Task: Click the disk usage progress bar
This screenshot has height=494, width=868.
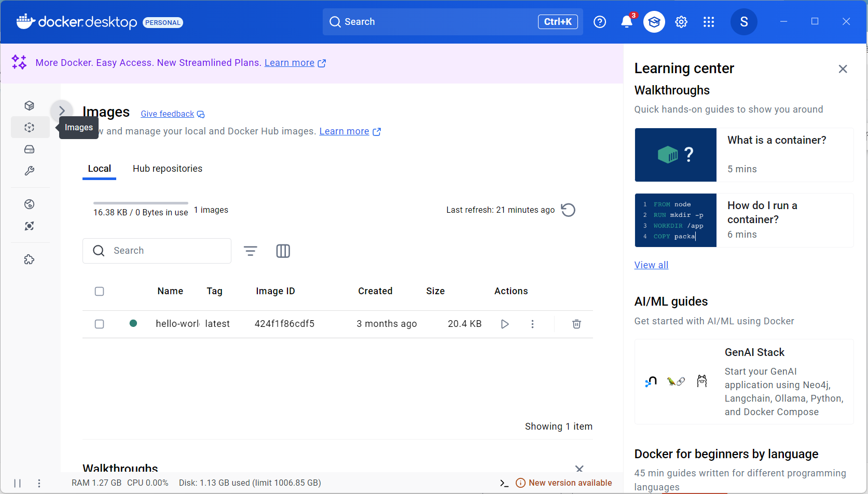Action: click(141, 203)
